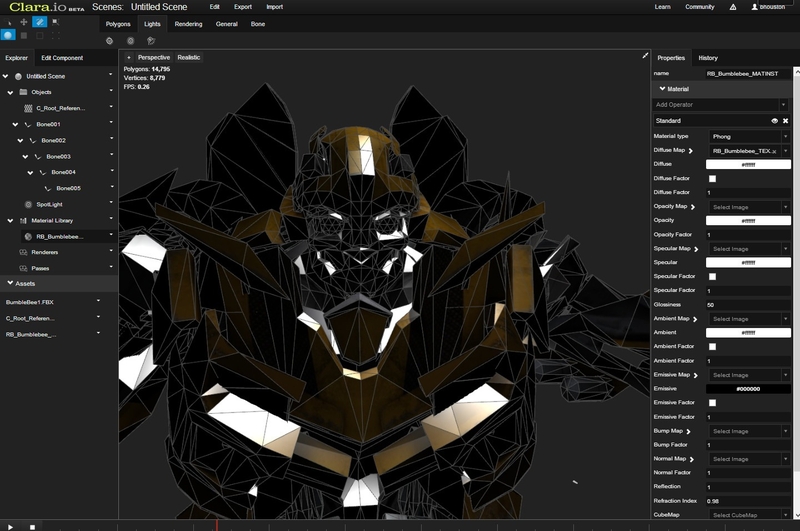Open the History tab
This screenshot has width=800, height=531.
click(707, 58)
